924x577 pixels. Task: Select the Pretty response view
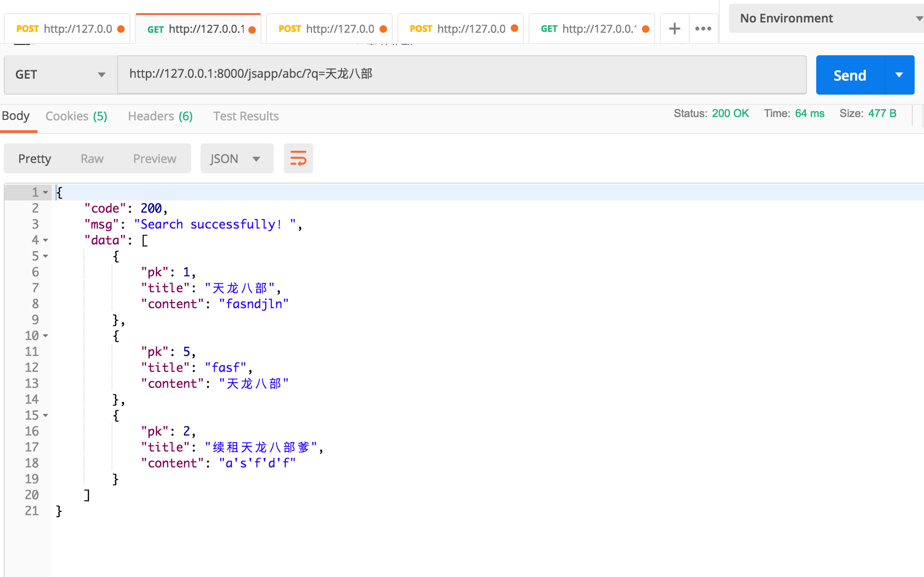coord(35,159)
